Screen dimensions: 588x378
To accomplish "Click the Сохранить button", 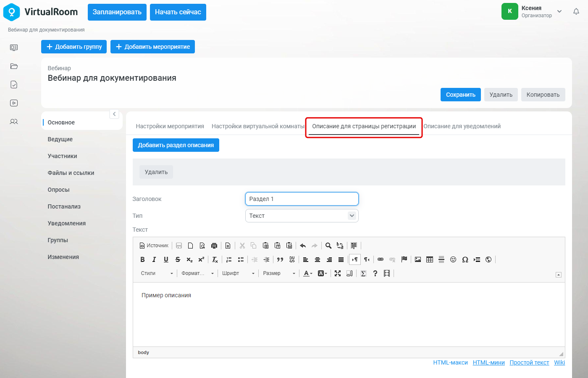I will 461,95.
